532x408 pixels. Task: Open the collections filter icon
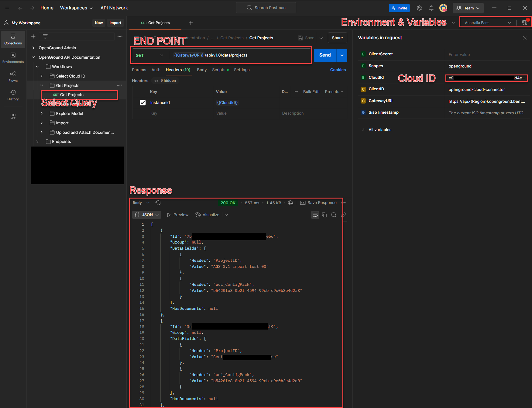pyautogui.click(x=45, y=36)
